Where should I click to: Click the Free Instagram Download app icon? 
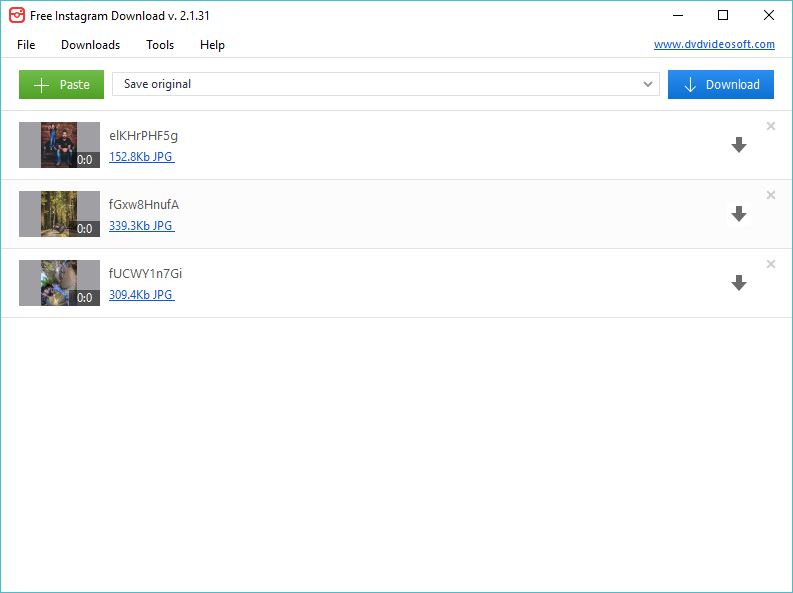coord(16,15)
